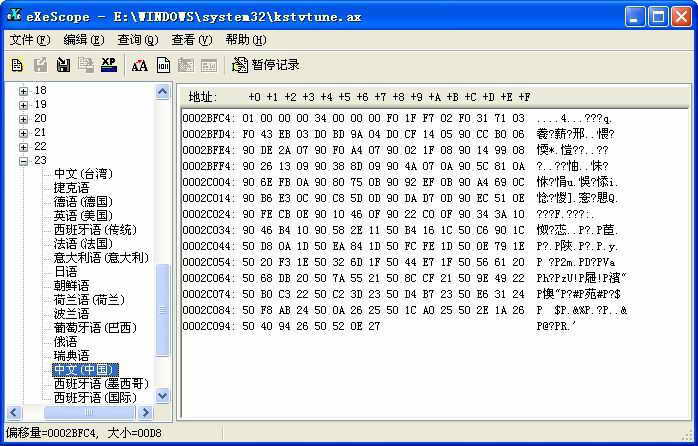The height and width of the screenshot is (446, 698).
Task: Click tree panel scroll-up arrow
Action: pyautogui.click(x=163, y=92)
